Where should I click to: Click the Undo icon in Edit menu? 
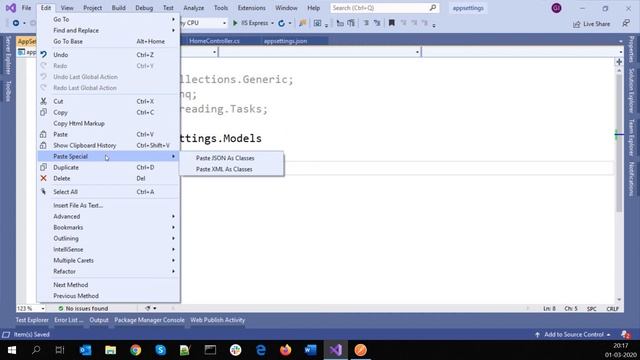(x=44, y=54)
